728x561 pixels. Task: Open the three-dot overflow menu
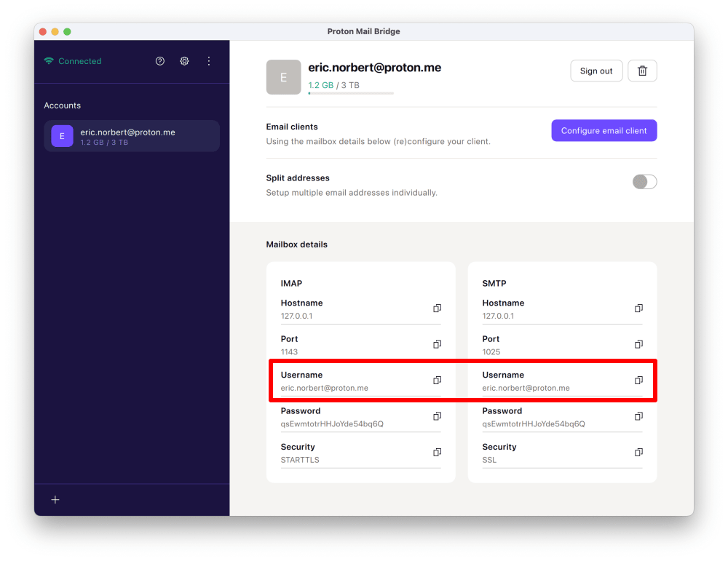click(x=209, y=61)
